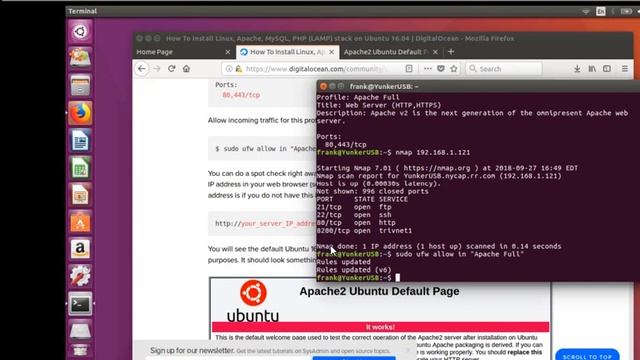
Task: Reload the DigitalOcean page
Action: [x=172, y=69]
